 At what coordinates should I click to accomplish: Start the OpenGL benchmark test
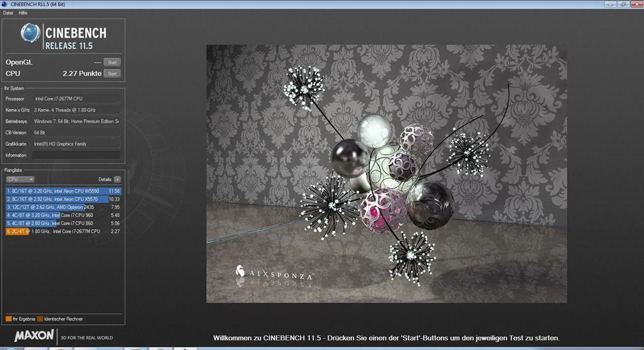112,62
